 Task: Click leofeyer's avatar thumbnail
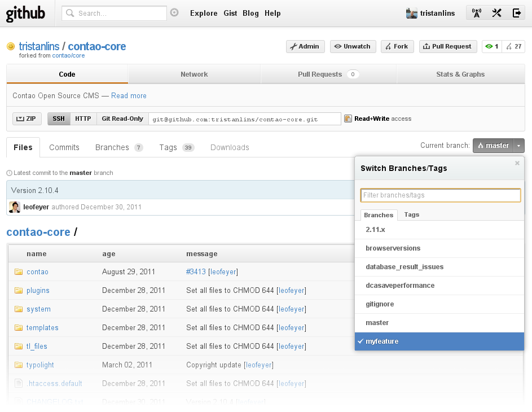[15, 207]
